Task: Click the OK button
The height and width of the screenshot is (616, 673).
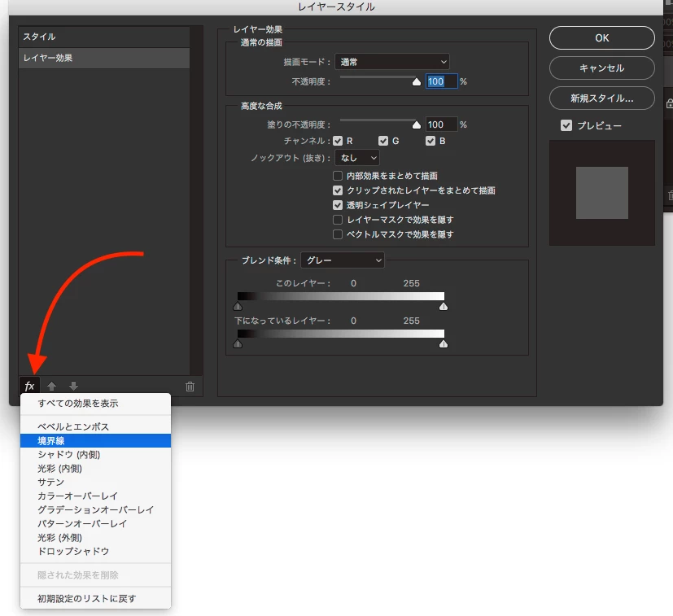Action: click(x=601, y=37)
